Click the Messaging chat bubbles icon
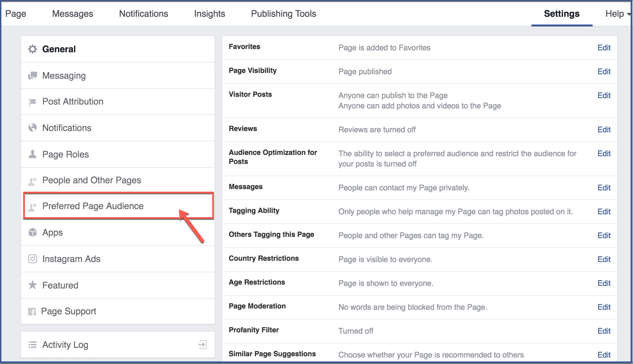Image resolution: width=633 pixels, height=364 pixels. 33,76
